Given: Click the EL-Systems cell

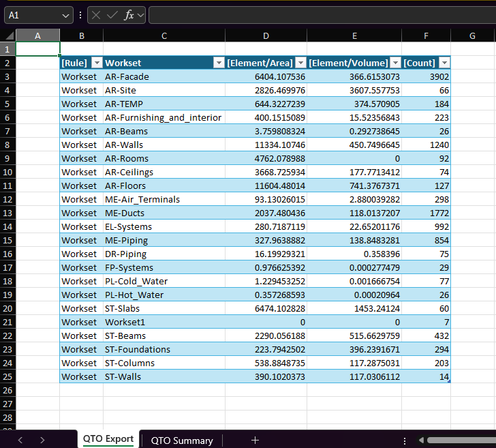Looking at the screenshot, I should point(164,226).
